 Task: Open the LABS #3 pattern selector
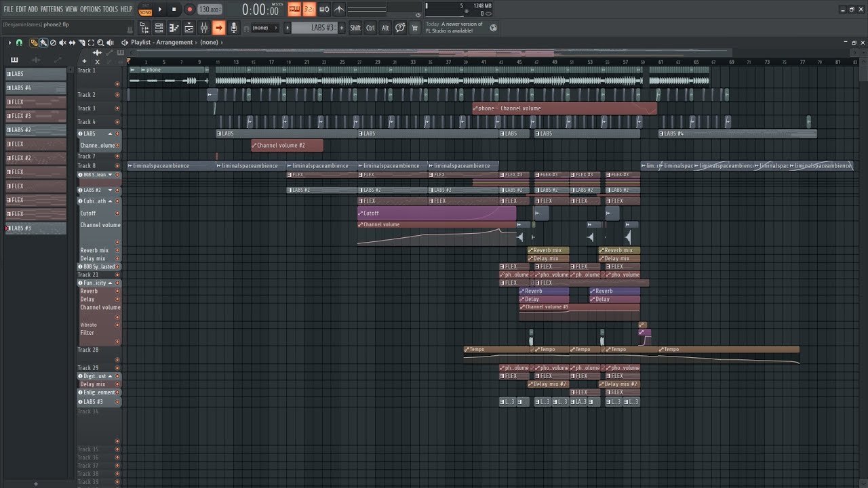(314, 28)
